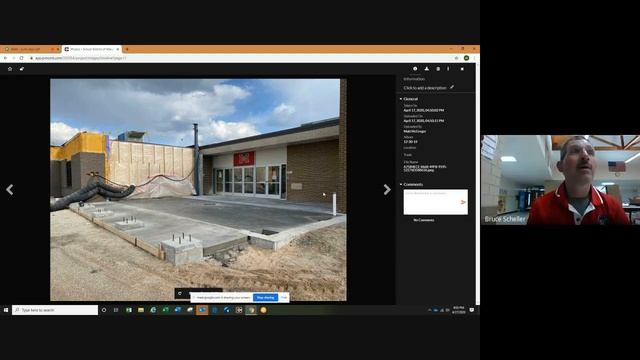640x360 pixels.
Task: Click the photo file name text
Action: coord(425,168)
